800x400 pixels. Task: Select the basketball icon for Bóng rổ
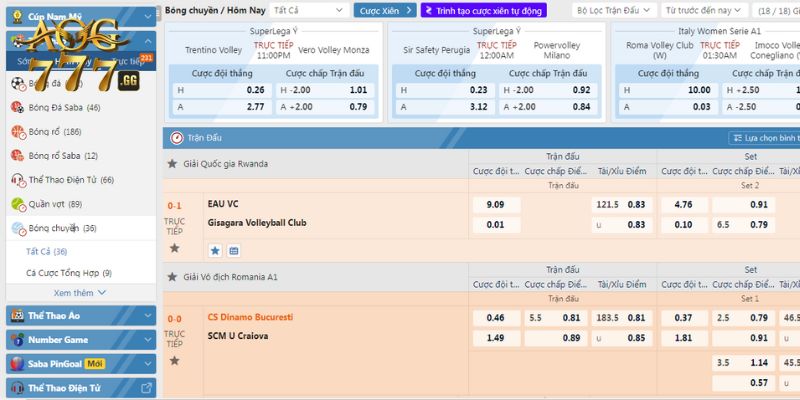(17, 132)
